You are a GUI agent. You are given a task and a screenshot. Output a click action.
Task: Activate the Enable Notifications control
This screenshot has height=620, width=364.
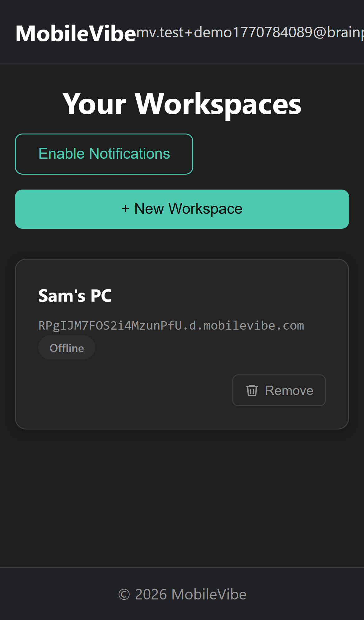pos(104,153)
